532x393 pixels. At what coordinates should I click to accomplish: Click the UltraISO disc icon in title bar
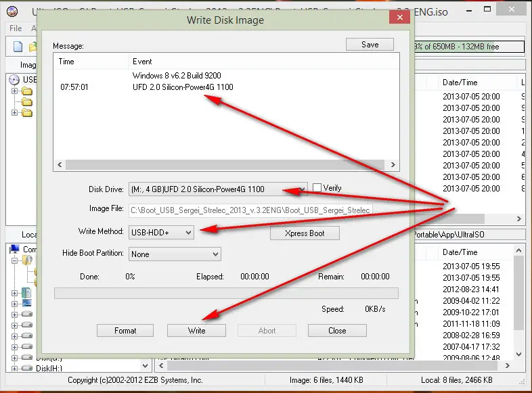click(12, 12)
